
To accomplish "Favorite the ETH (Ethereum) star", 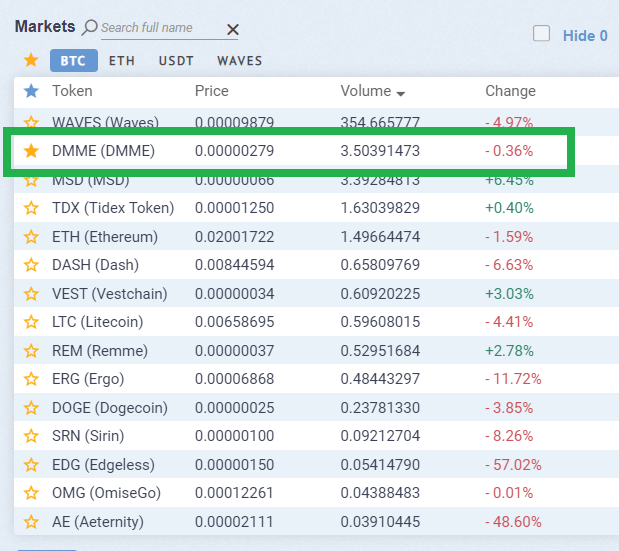I will click(x=31, y=237).
